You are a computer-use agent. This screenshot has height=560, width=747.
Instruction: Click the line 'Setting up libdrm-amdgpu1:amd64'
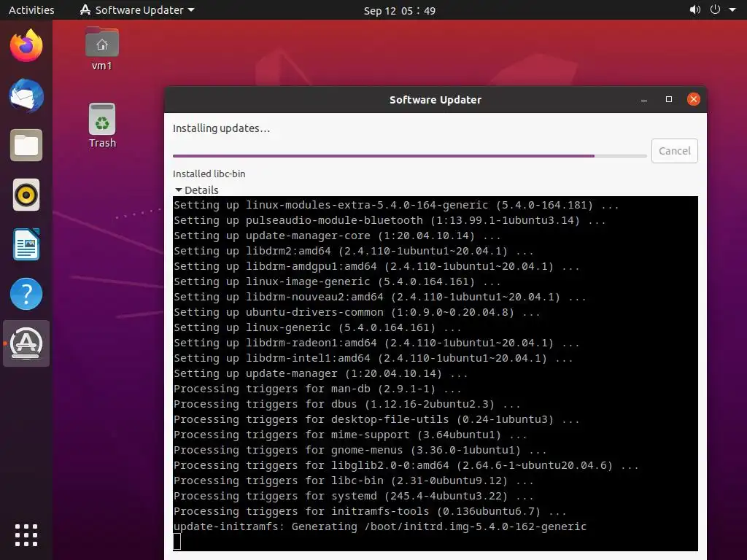coord(376,266)
